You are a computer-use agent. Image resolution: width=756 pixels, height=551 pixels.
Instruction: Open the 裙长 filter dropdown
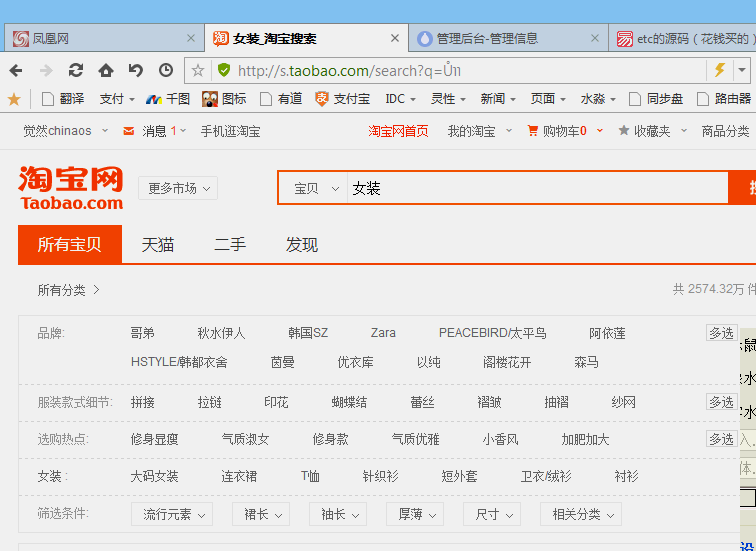click(261, 514)
